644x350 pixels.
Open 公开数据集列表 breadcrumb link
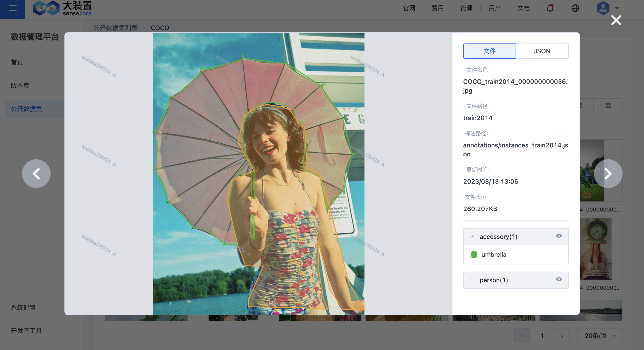pos(115,28)
